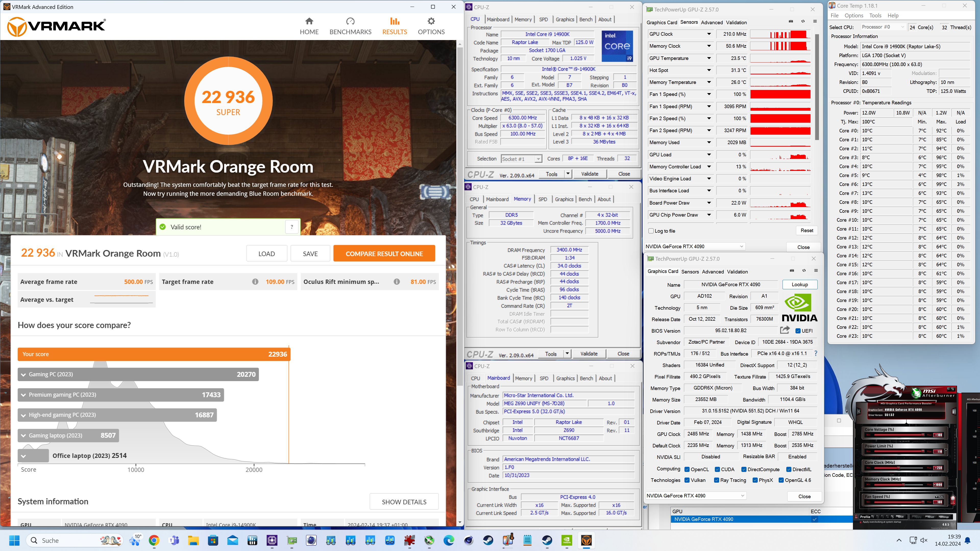
Task: Toggle Auto fan speed in MSI Afterburner
Action: [939, 497]
